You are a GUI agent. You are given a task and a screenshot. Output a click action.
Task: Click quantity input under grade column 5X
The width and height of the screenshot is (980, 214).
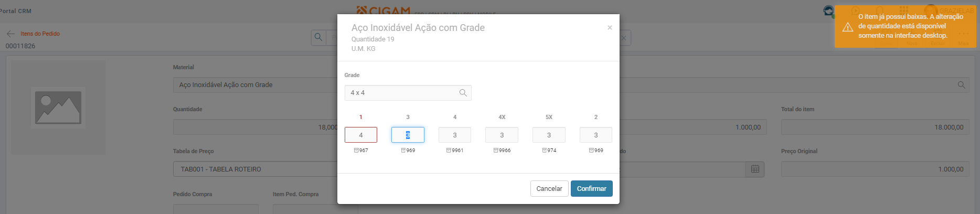click(x=549, y=135)
